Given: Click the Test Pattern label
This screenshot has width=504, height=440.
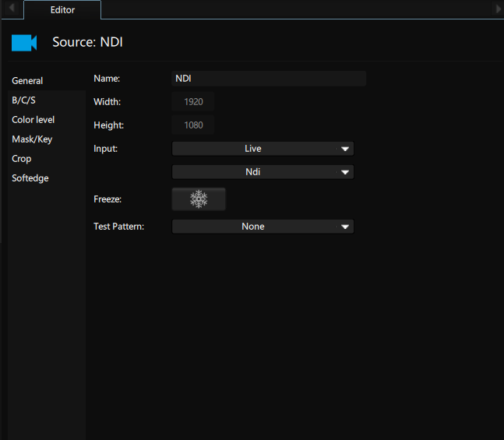Looking at the screenshot, I should click(118, 227).
